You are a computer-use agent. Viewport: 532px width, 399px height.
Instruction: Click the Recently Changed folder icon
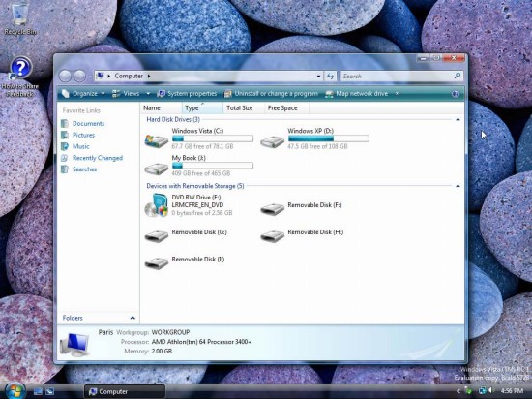coord(65,158)
